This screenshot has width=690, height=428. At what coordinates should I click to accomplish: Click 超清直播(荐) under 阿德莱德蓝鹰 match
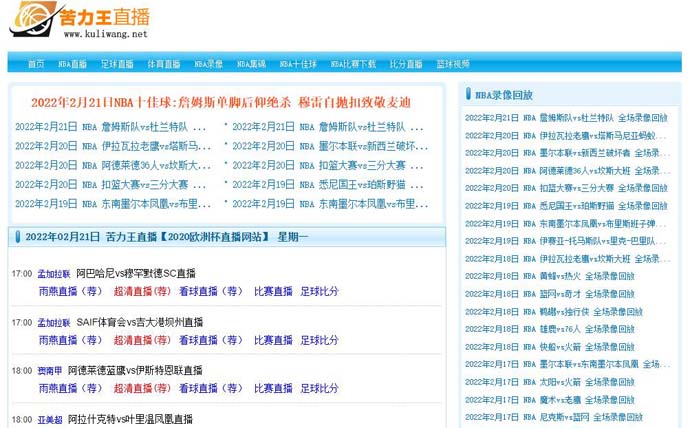[x=142, y=388]
